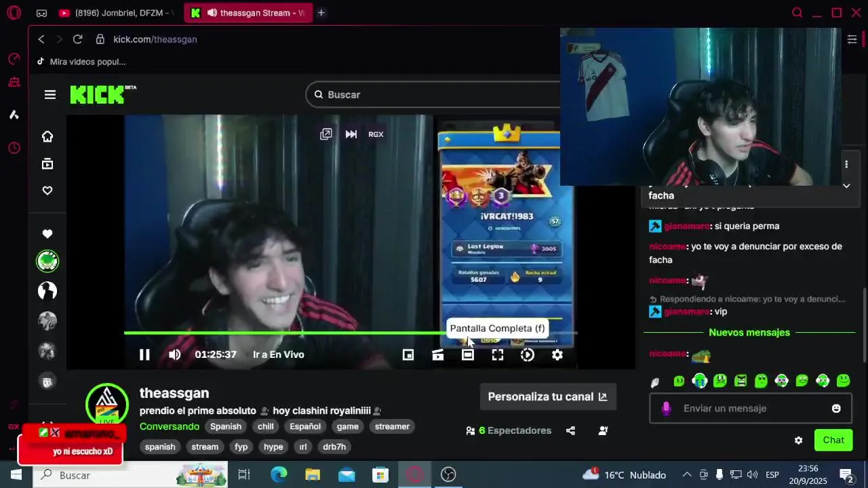The image size is (868, 488).
Task: Click the 'streamer' tag
Action: click(x=392, y=426)
